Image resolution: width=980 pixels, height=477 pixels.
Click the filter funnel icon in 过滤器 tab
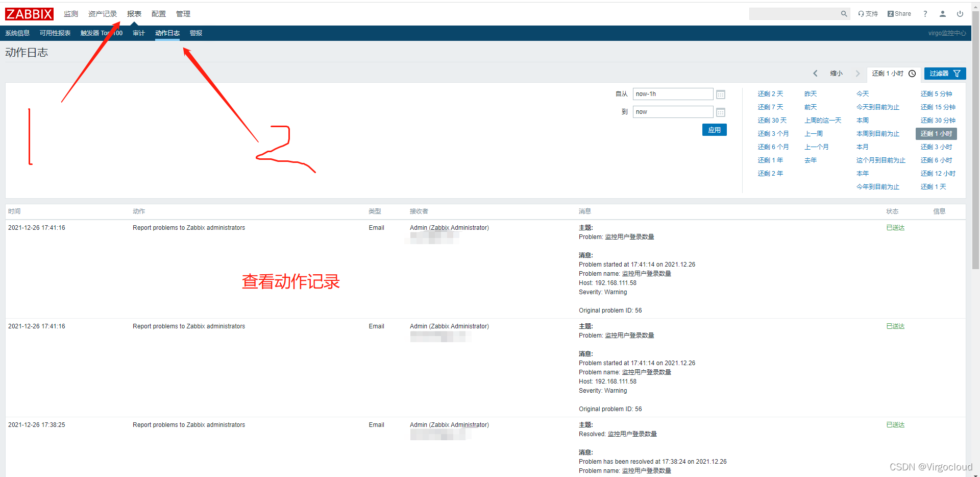point(957,74)
